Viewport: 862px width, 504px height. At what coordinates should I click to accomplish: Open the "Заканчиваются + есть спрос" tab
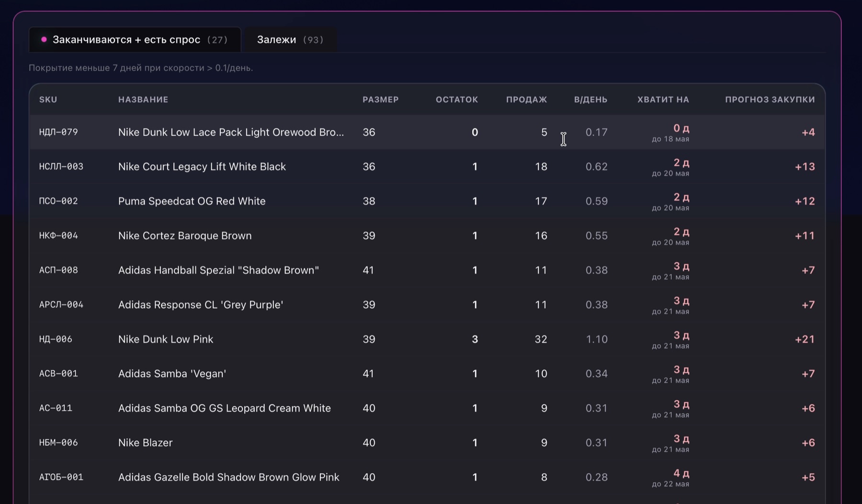(x=135, y=40)
